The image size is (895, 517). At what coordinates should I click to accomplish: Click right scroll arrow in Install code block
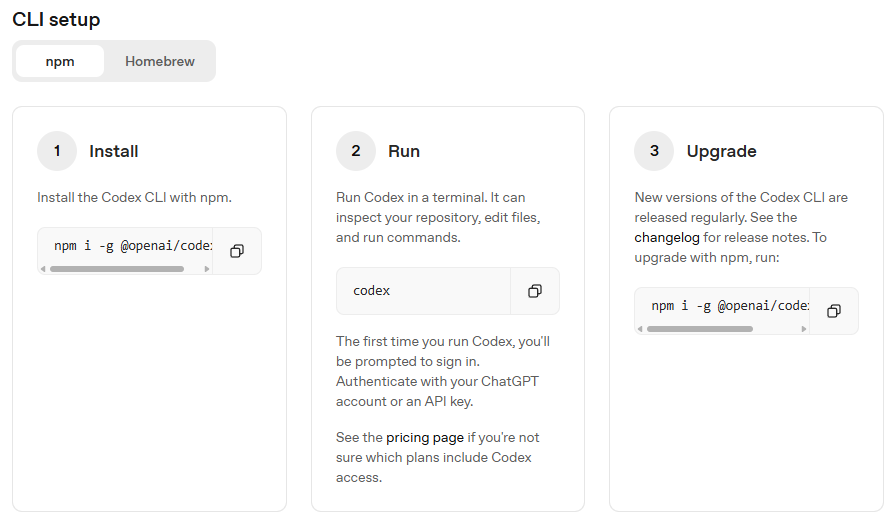(x=207, y=269)
